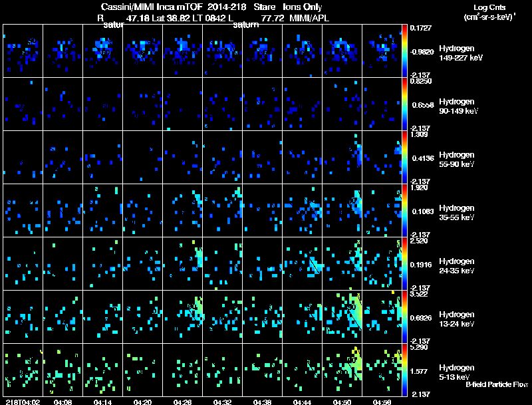The width and height of the screenshot is (532, 405).
Task: Click the MIMI/APL credit text
Action: [309, 18]
